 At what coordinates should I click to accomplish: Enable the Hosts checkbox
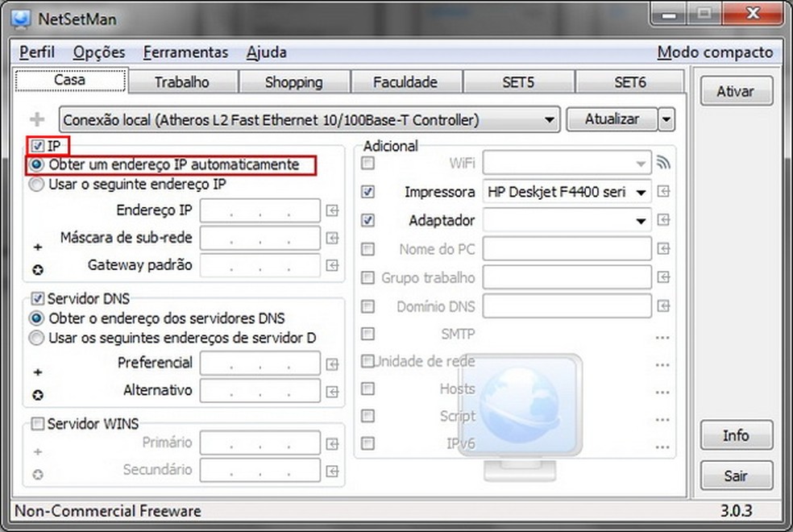pyautogui.click(x=368, y=389)
